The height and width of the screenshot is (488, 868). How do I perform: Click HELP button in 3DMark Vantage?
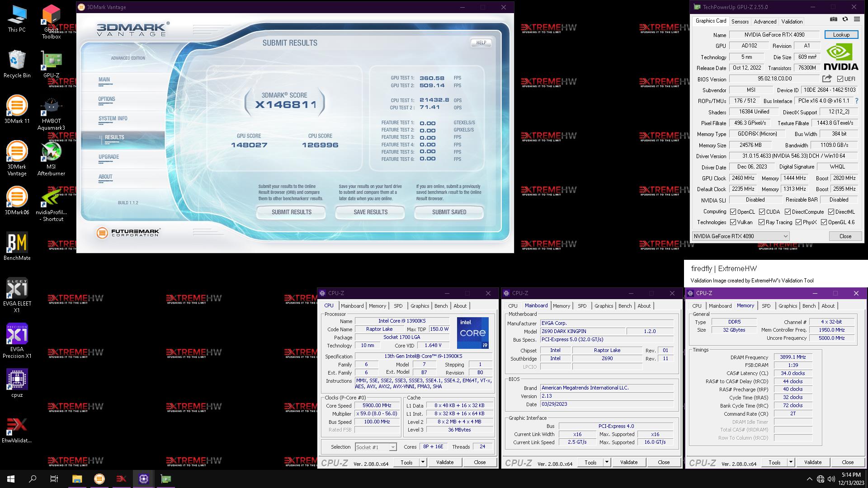tap(481, 42)
